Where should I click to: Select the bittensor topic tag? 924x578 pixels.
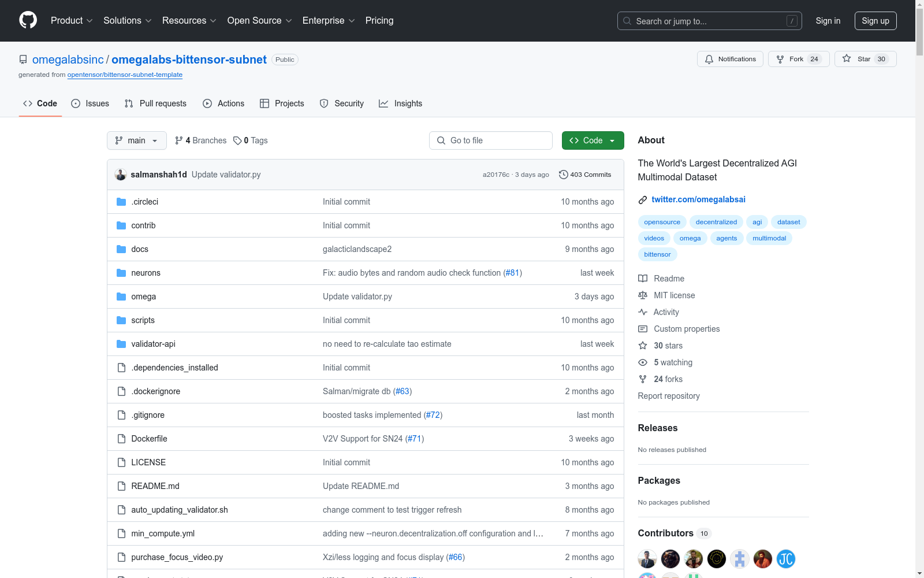[657, 254]
